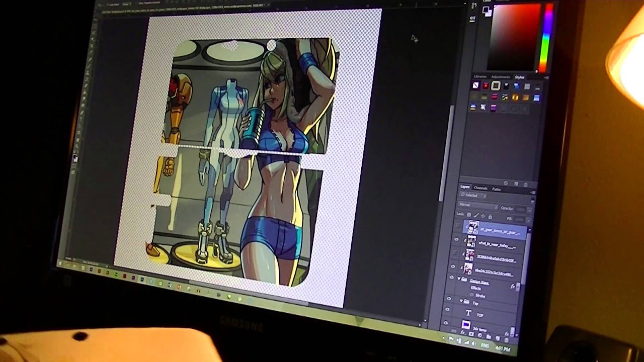Toggle Lock all padlock icon
This screenshot has width=644, height=362.
pos(490,217)
